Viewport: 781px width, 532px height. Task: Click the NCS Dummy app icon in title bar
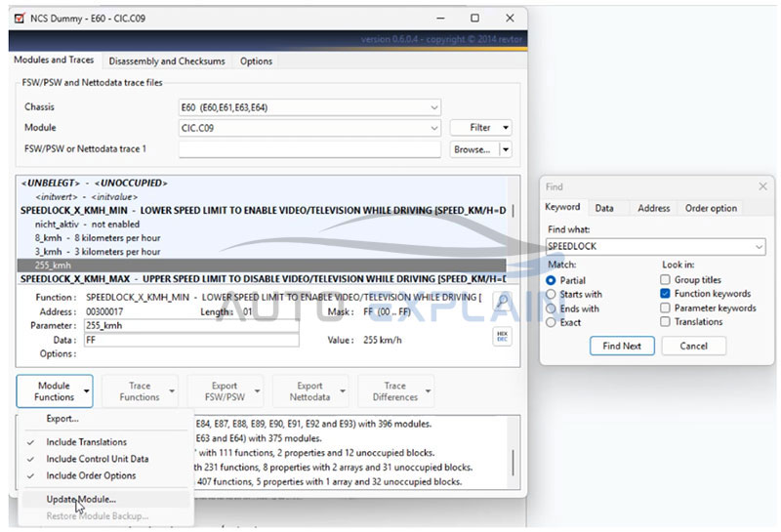(20, 19)
